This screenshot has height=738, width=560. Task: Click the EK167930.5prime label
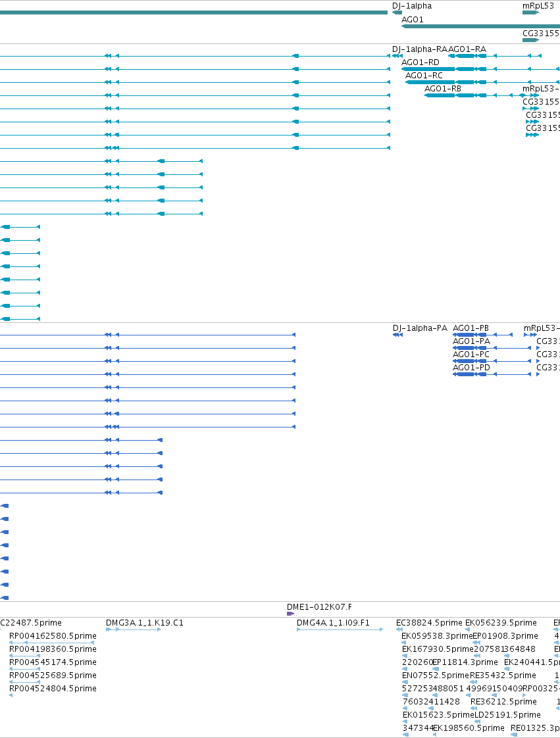tap(438, 649)
